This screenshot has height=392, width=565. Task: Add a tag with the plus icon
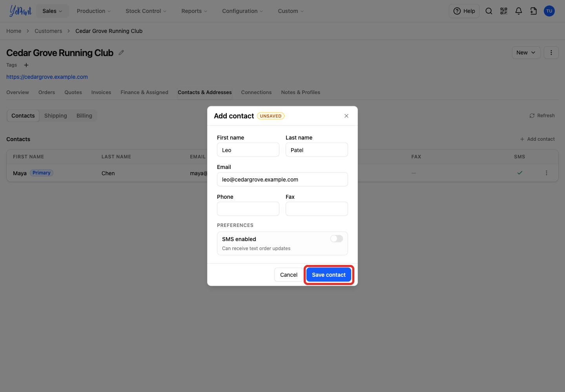tap(26, 65)
